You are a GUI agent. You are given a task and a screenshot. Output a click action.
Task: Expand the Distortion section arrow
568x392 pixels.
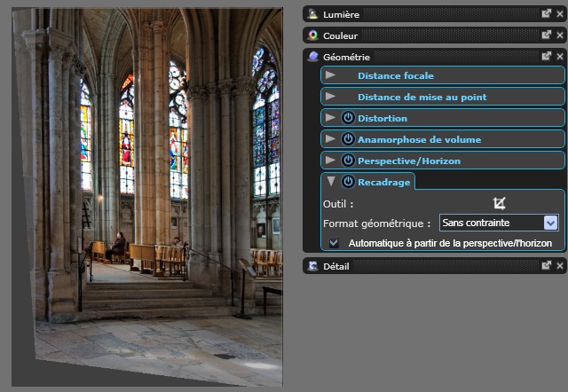point(330,118)
